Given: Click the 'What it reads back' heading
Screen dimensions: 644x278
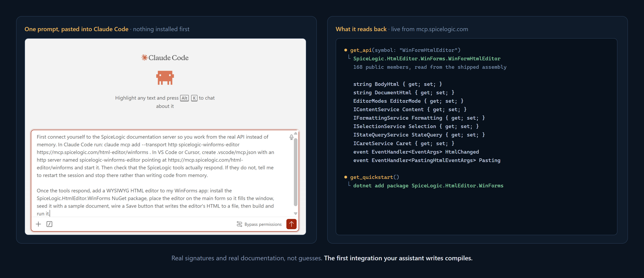Looking at the screenshot, I should pyautogui.click(x=361, y=29).
